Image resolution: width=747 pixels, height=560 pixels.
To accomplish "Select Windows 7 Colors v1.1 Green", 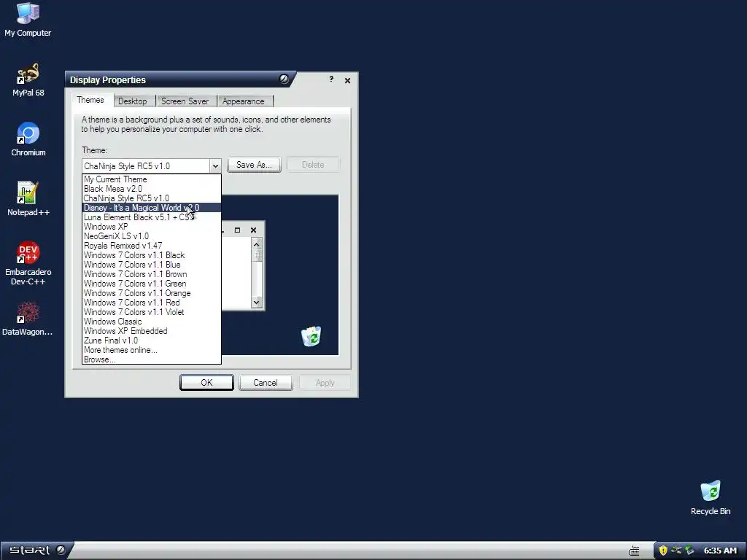I will pyautogui.click(x=152, y=284).
